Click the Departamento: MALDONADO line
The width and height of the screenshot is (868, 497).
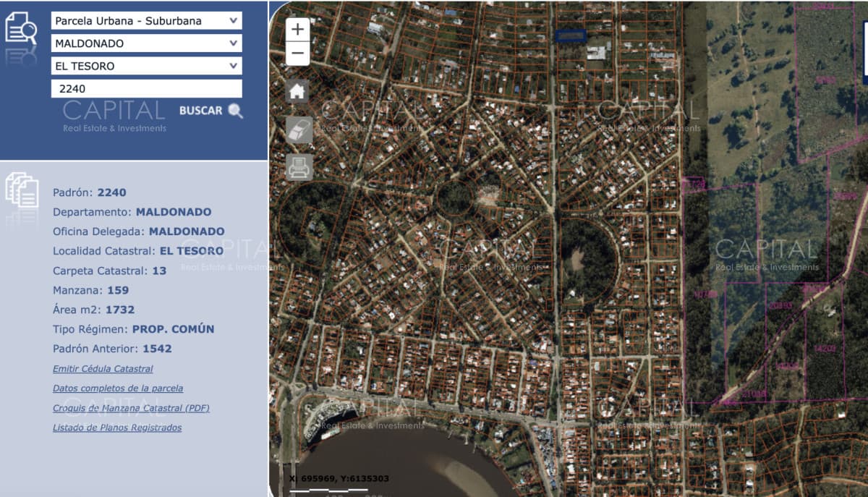[x=132, y=212]
